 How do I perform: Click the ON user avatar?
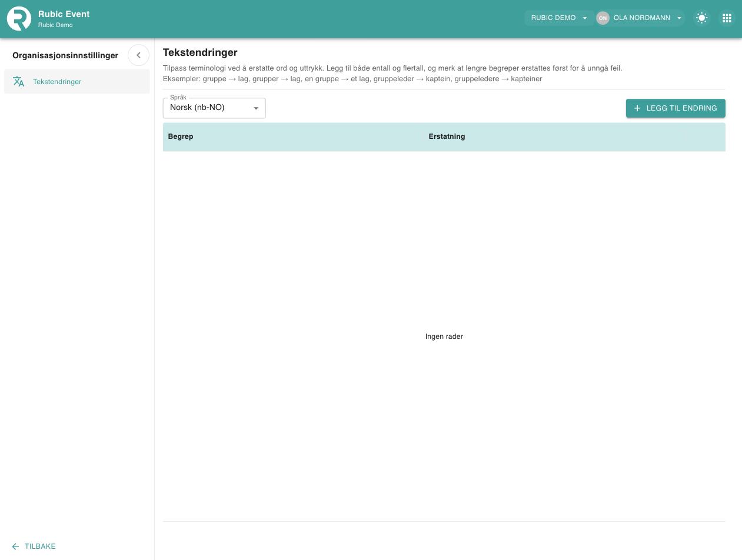tap(603, 18)
